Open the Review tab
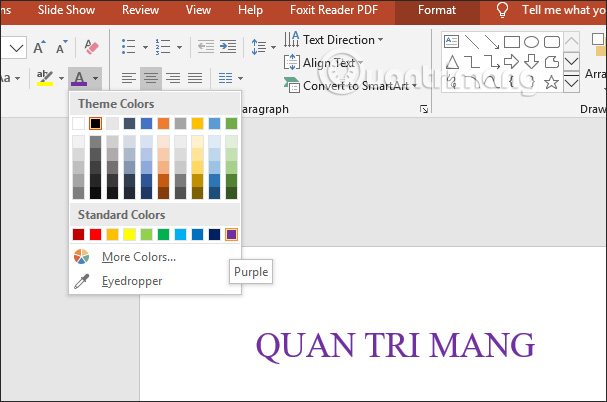 pos(140,10)
